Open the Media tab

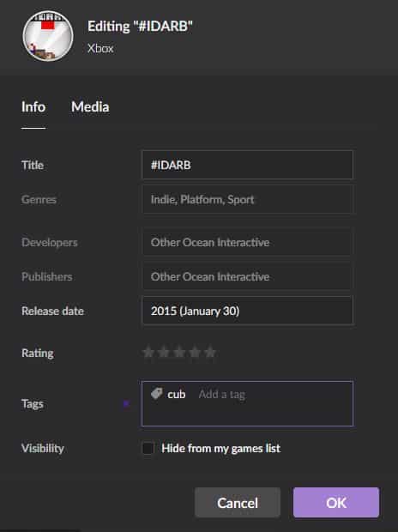tap(90, 107)
